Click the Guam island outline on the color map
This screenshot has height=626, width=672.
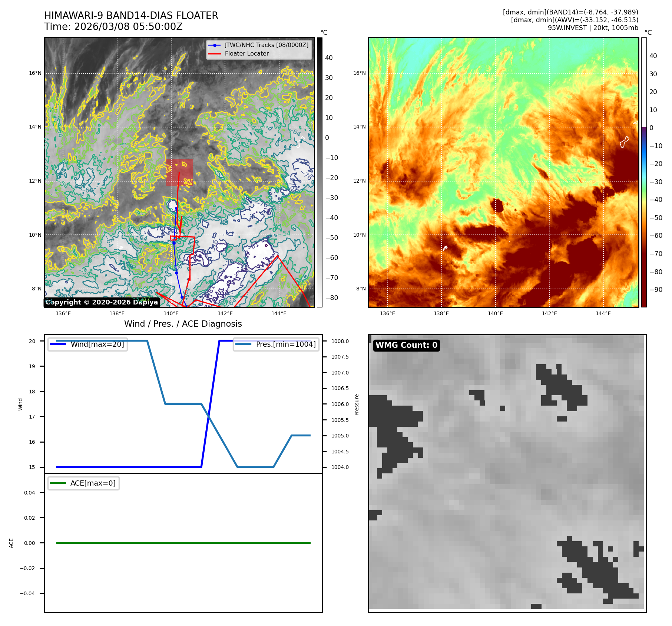(x=624, y=141)
